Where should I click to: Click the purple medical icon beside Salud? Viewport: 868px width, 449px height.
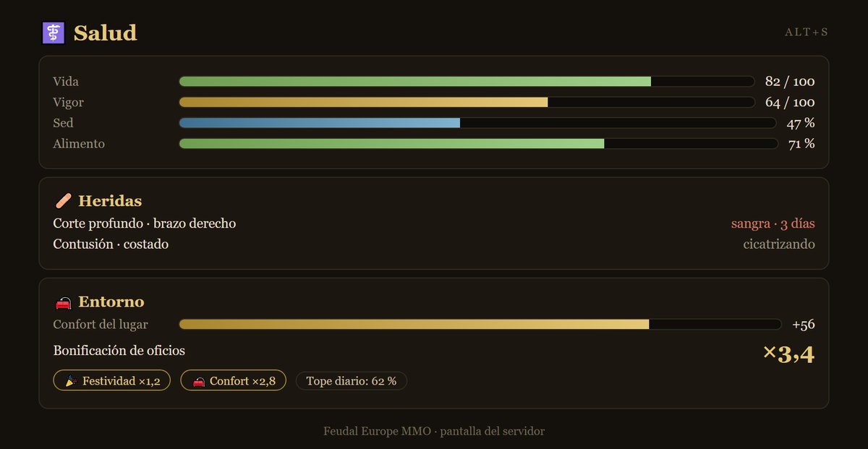click(x=54, y=33)
